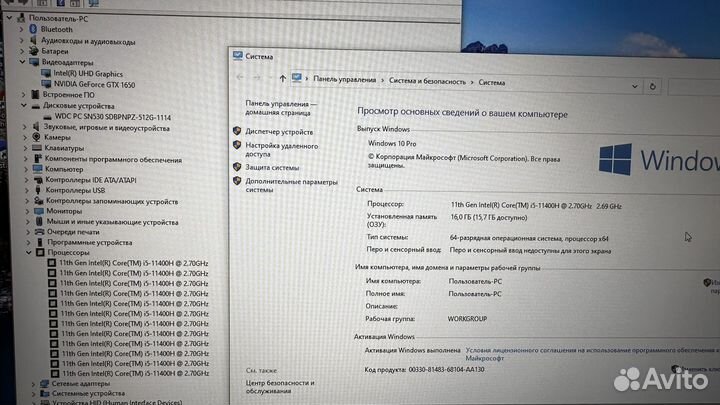Expand the Мыши и иные указывающие устройства category
This screenshot has width=720, height=405.
[x=28, y=222]
